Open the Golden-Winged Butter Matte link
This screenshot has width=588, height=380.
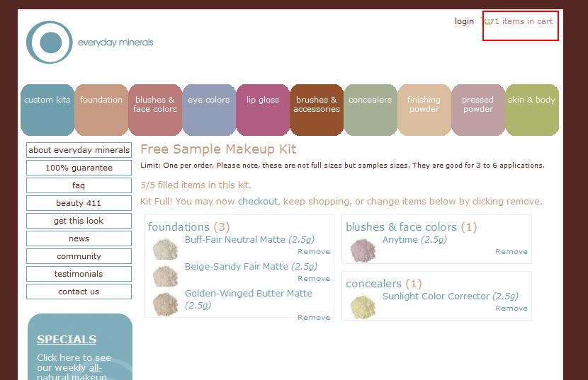pyautogui.click(x=248, y=299)
